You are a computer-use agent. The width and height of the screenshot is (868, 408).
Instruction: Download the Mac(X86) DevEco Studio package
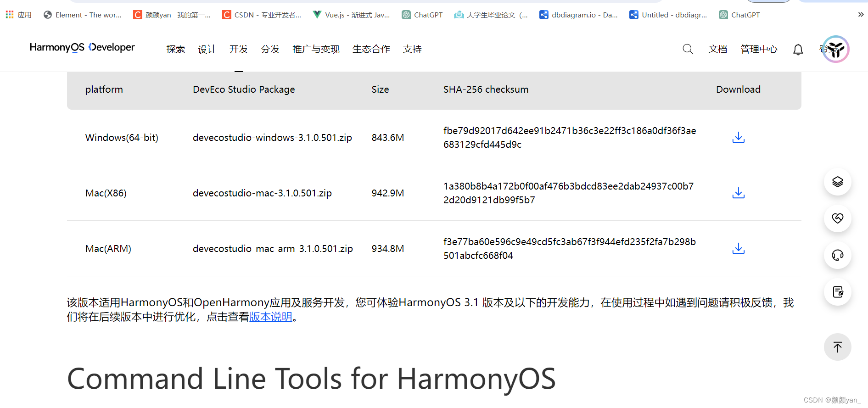pos(738,193)
